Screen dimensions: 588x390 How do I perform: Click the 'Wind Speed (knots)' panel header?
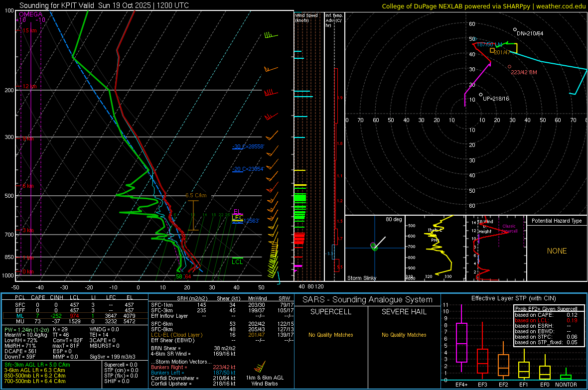[306, 17]
